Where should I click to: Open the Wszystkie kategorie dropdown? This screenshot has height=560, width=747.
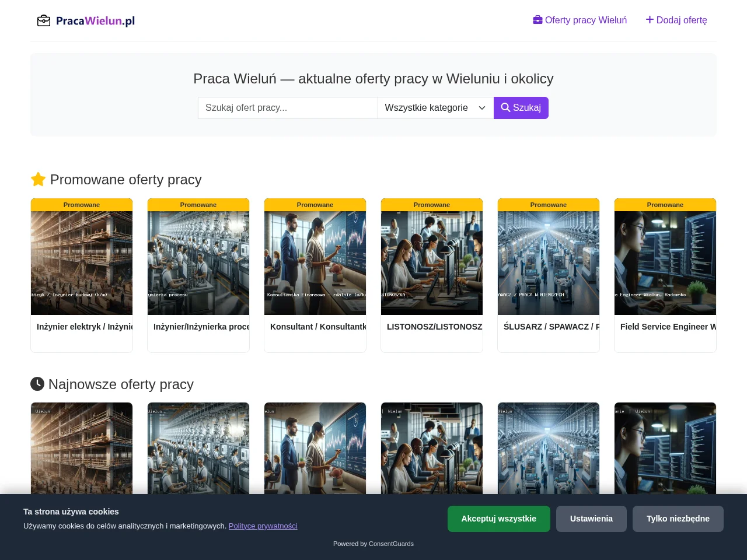[435, 108]
